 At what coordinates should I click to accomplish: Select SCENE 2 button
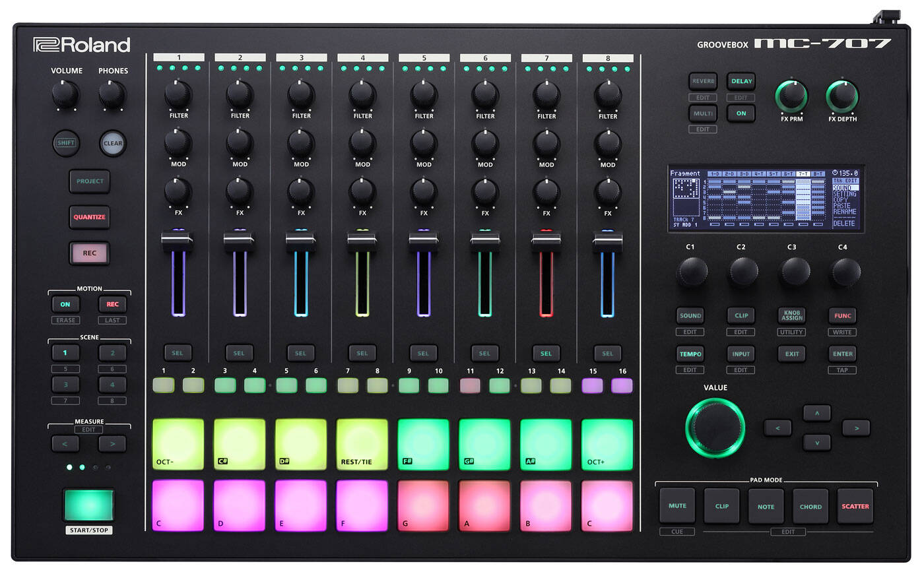point(113,353)
